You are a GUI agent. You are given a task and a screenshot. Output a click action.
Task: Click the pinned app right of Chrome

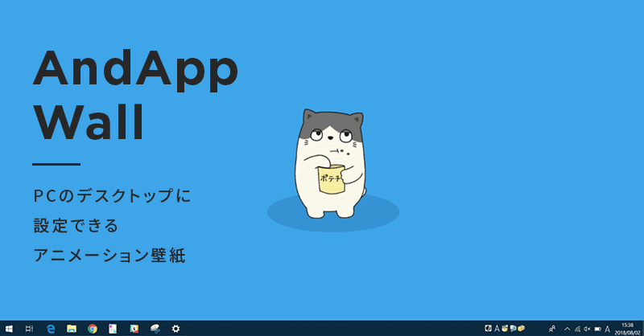click(x=114, y=329)
